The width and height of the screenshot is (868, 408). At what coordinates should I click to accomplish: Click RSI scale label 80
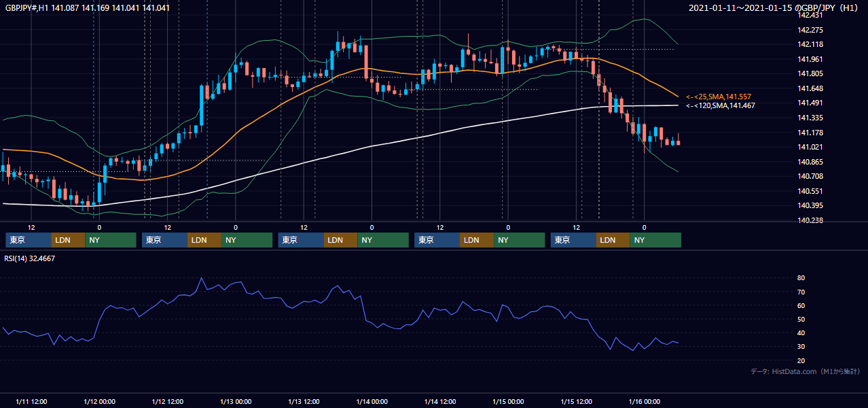[801, 278]
